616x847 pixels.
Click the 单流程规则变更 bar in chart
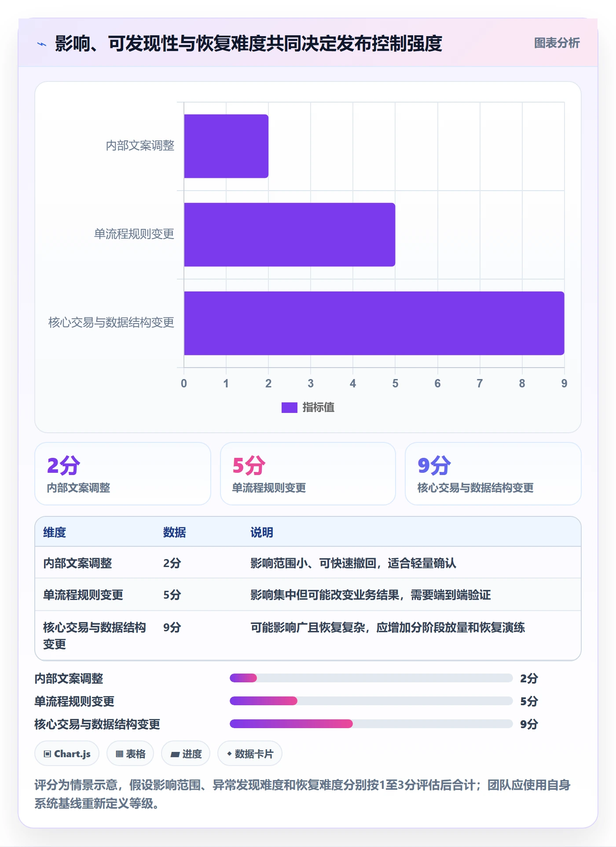[x=290, y=235]
